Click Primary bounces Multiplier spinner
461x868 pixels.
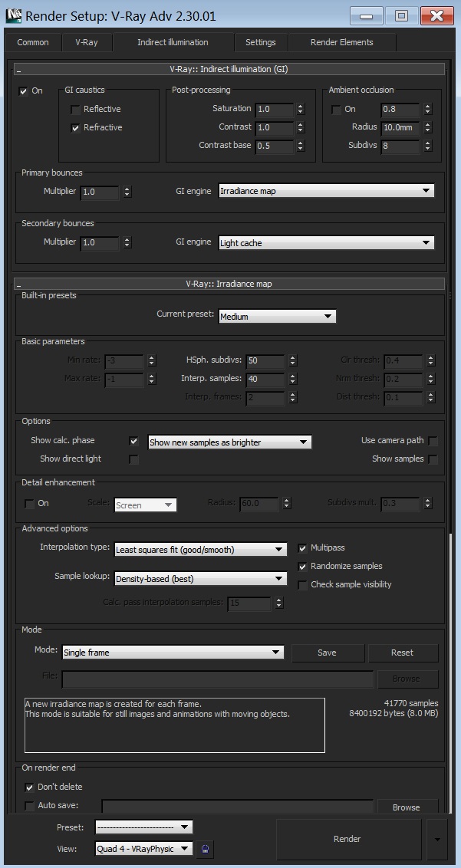tap(127, 192)
